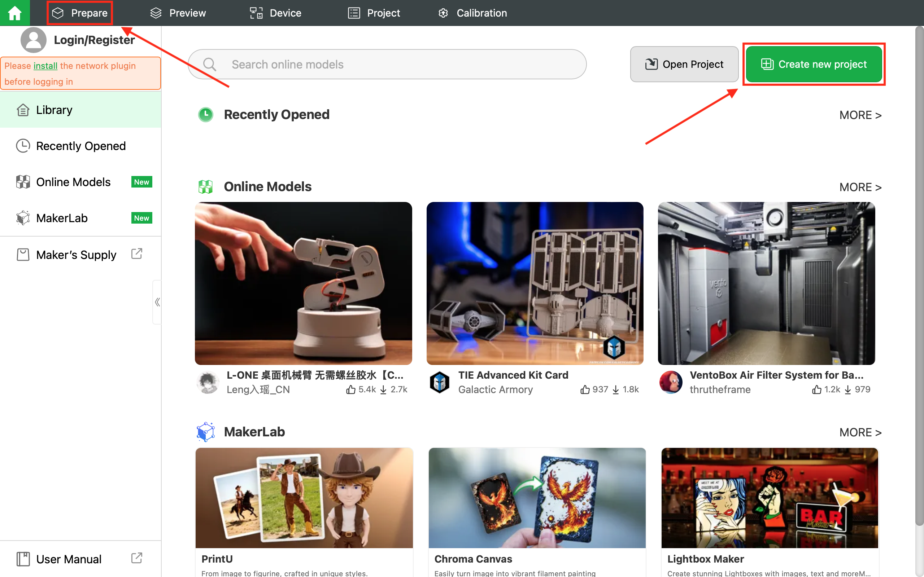Open Maker's Supply external link icon
This screenshot has width=924, height=577.
point(137,254)
